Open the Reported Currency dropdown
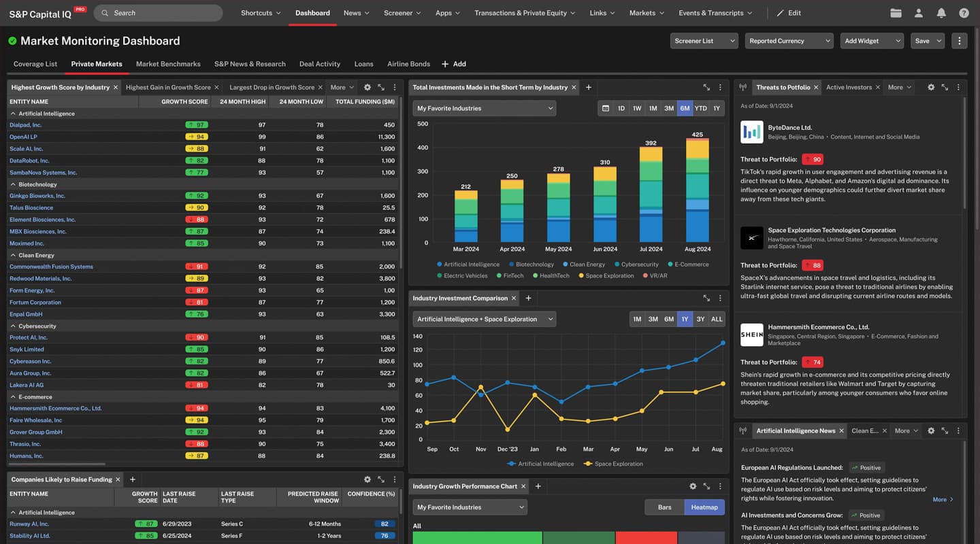Screen dimensions: 980x544 [x=789, y=41]
